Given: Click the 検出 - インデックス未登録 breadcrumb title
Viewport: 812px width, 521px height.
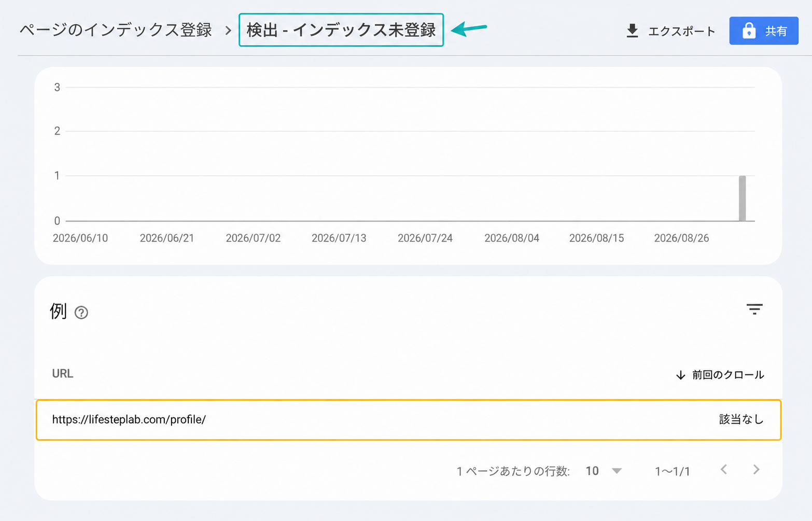Looking at the screenshot, I should (341, 30).
